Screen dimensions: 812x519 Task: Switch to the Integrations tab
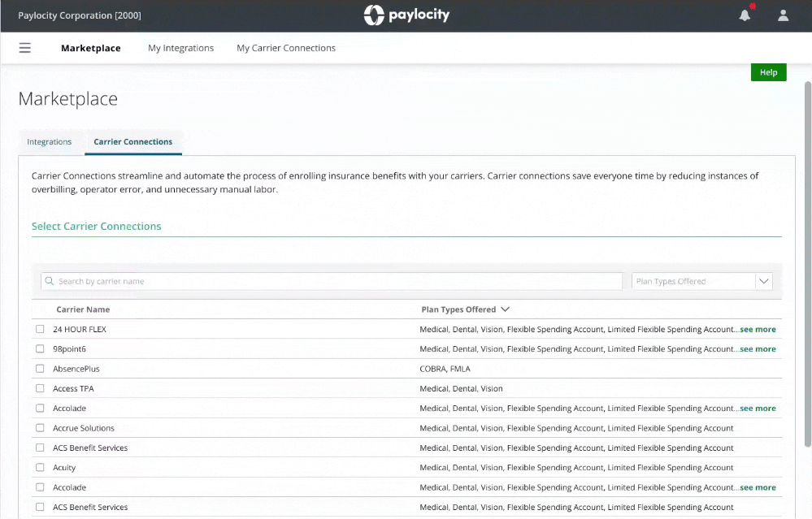50,142
